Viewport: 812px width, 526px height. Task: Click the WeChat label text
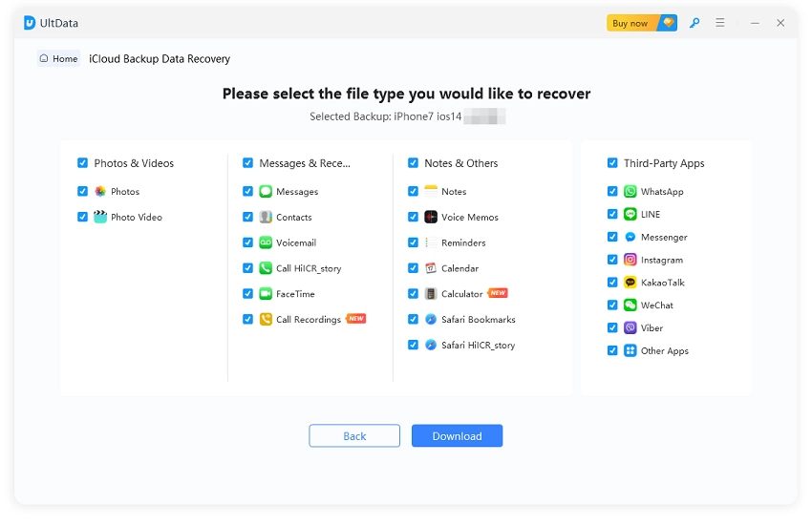point(656,305)
